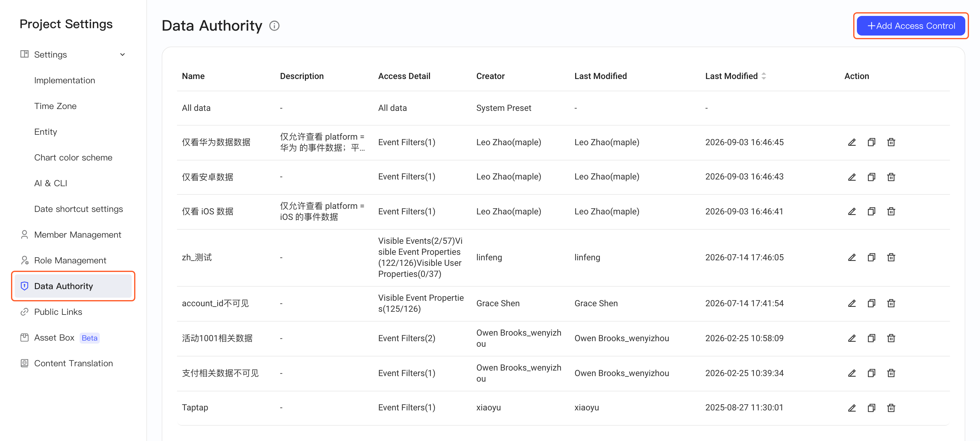
Task: Open AI & CLI settings
Action: [x=51, y=183]
